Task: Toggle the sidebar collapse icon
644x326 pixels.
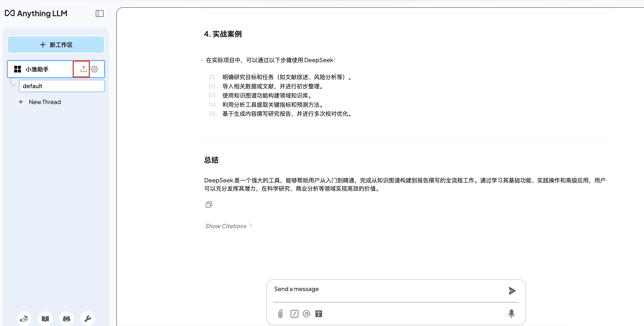Action: pyautogui.click(x=99, y=13)
